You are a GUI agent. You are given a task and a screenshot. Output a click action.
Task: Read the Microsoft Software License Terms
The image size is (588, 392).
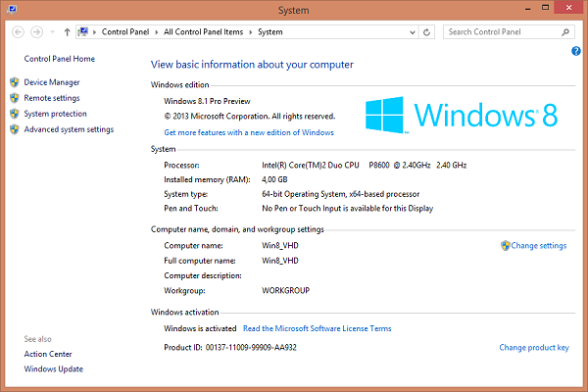317,328
